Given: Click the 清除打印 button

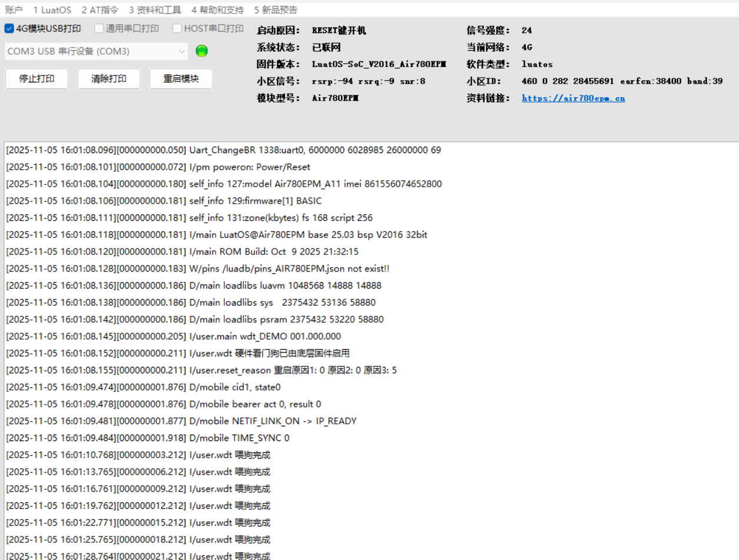Looking at the screenshot, I should click(109, 78).
